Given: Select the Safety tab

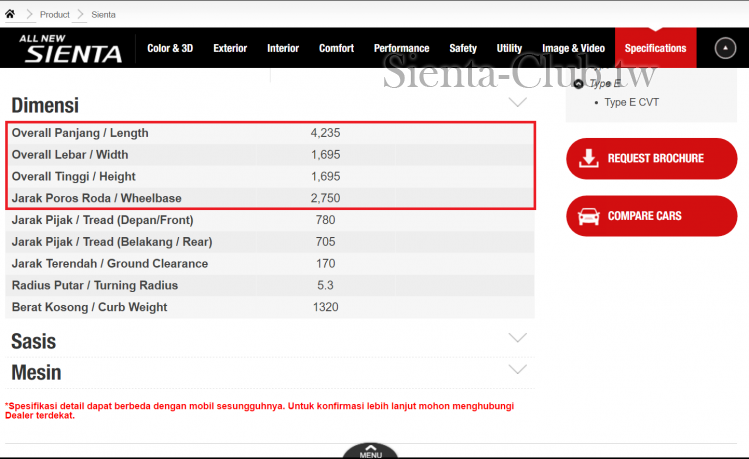Looking at the screenshot, I should point(463,48).
